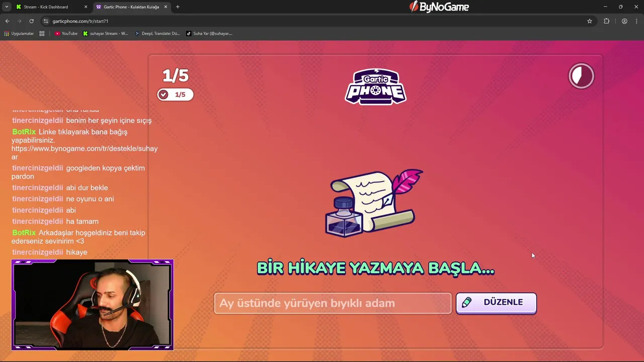Bookmark this page with star icon

590,21
